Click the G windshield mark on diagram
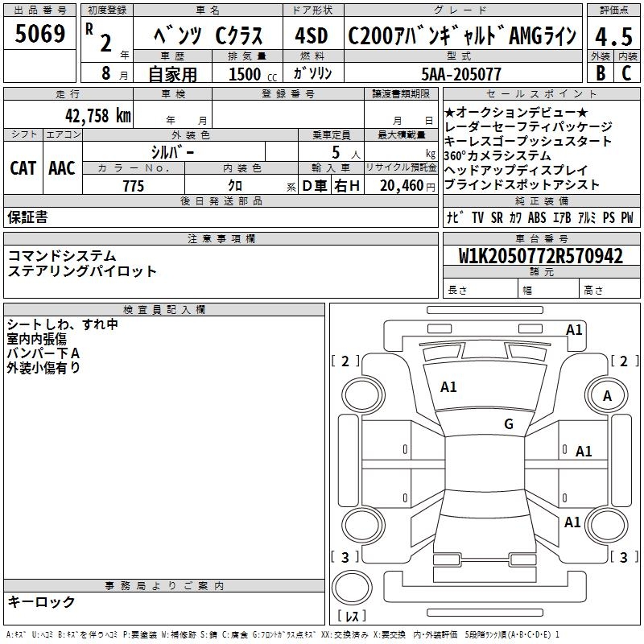Screen dimensions: 644x644 tap(509, 423)
